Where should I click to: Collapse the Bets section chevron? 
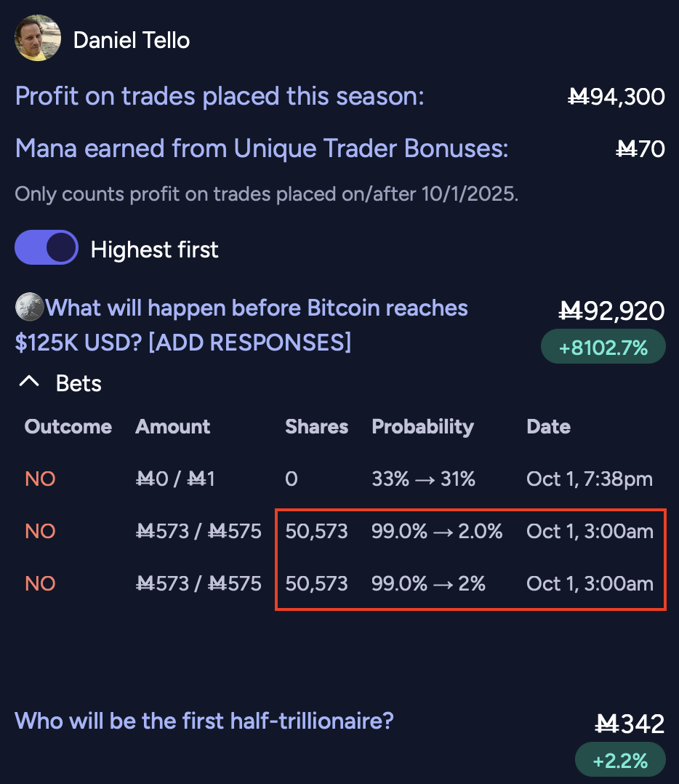coord(29,383)
